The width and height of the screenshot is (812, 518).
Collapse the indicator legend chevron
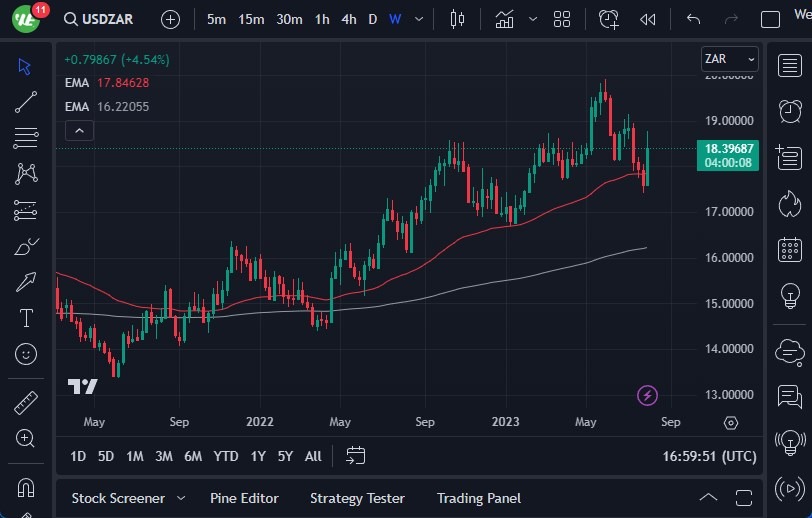click(79, 130)
